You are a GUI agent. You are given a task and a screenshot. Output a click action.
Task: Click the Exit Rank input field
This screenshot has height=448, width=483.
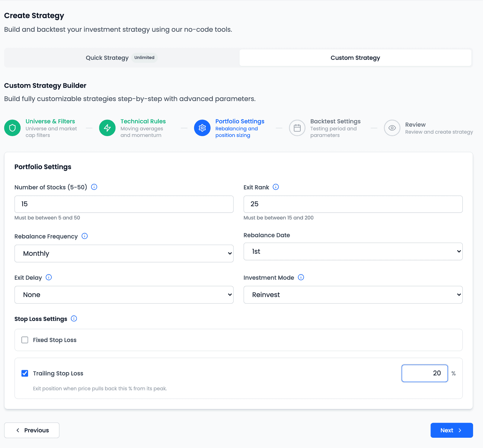point(353,204)
